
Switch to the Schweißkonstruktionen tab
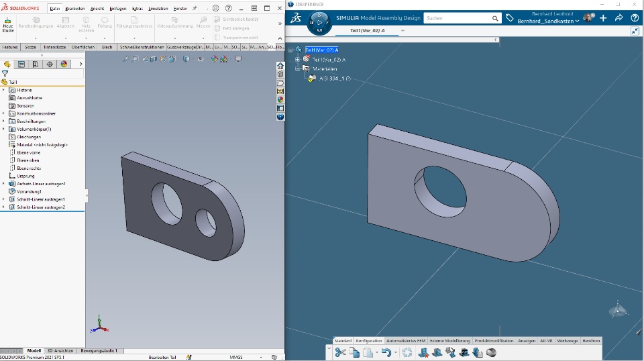[x=142, y=47]
